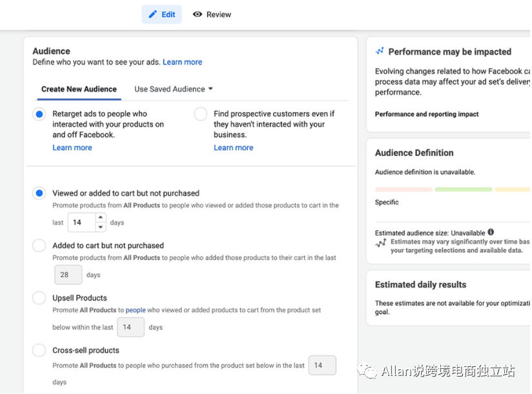Open Learn more link next to Audience description

pyautogui.click(x=182, y=62)
